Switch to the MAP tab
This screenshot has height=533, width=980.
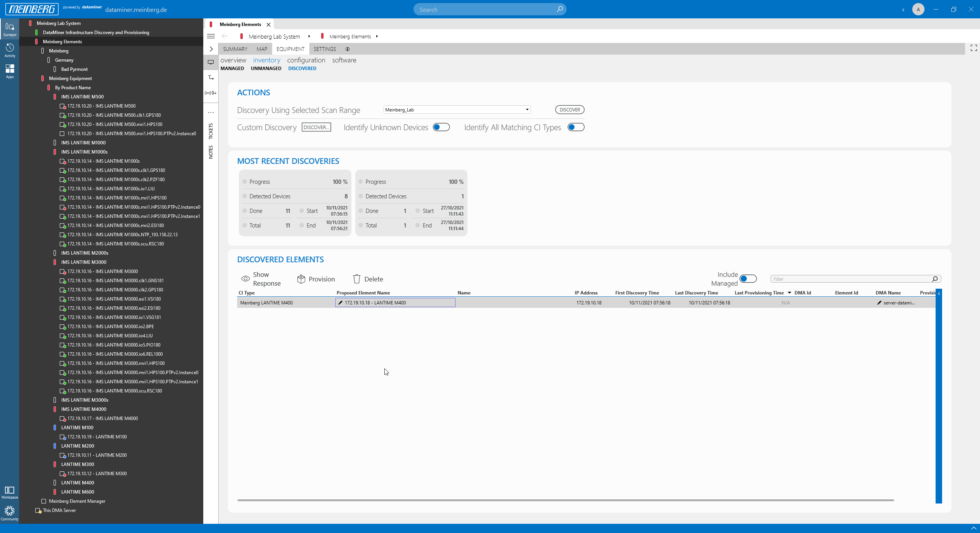[x=262, y=49]
